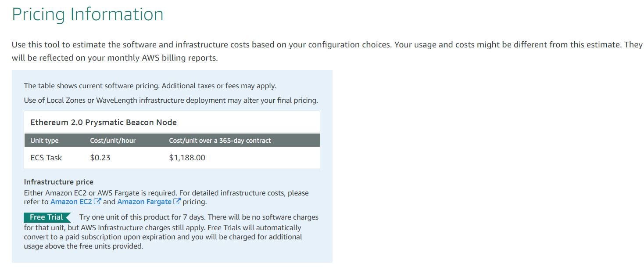Click external-link icon beside Amazon Fargate
The image size is (644, 271).
tap(177, 202)
